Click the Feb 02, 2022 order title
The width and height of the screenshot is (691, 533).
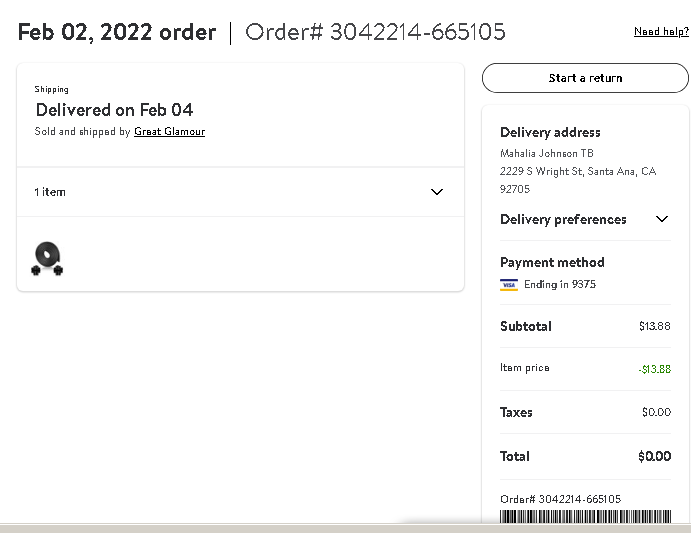click(x=117, y=32)
